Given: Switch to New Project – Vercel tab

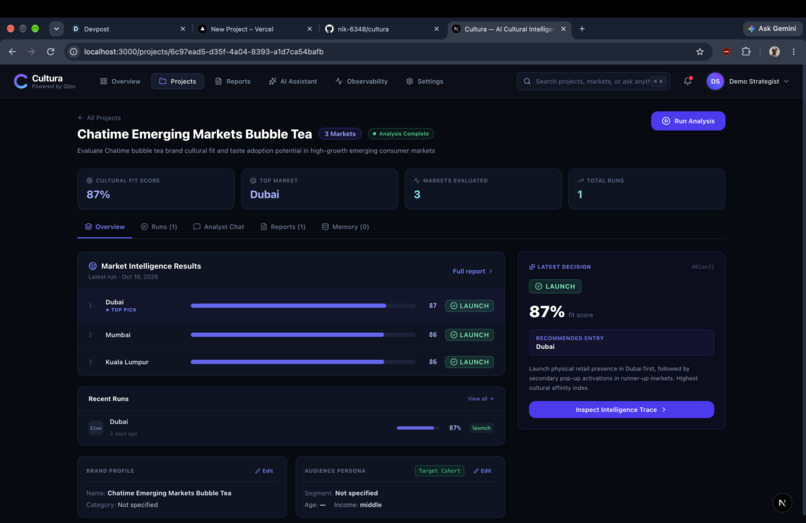Looking at the screenshot, I should pyautogui.click(x=255, y=29).
